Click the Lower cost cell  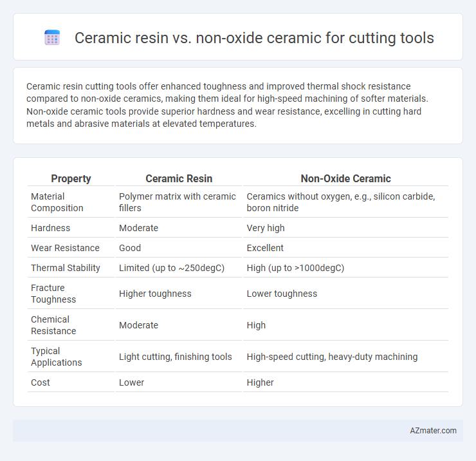click(131, 382)
